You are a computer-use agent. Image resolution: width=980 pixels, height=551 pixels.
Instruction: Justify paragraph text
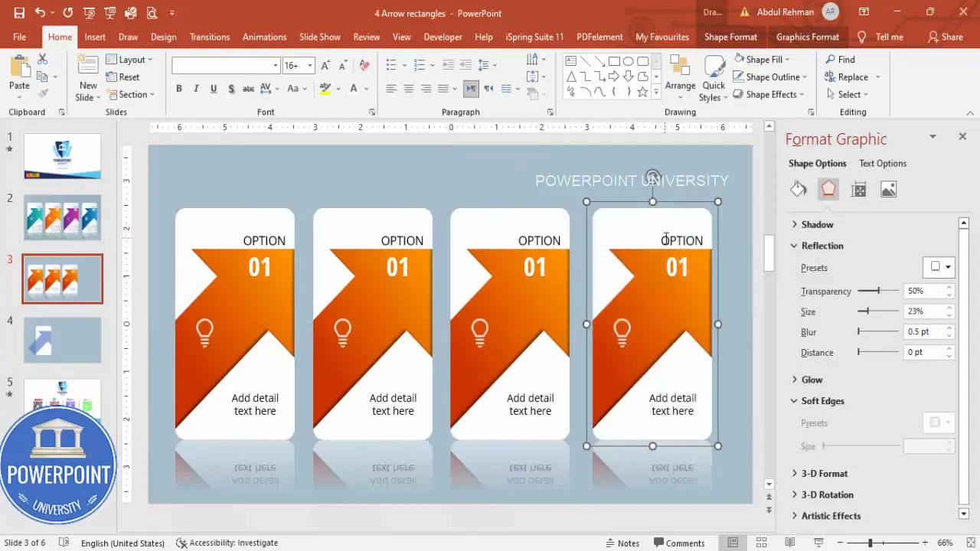[444, 89]
